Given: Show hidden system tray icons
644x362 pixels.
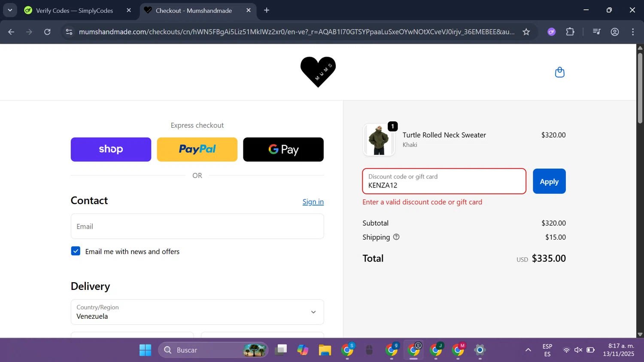Looking at the screenshot, I should 528,350.
